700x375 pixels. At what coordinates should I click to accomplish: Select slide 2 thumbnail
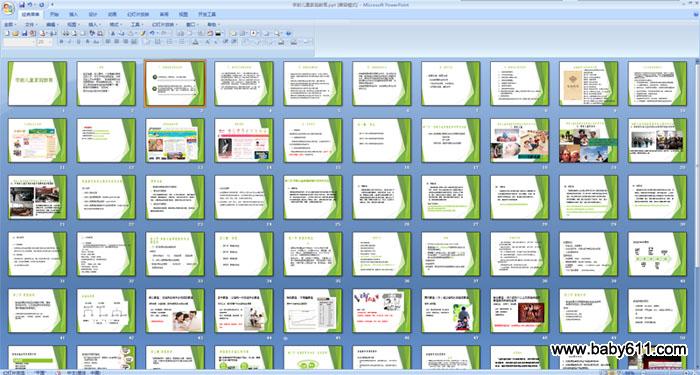106,83
